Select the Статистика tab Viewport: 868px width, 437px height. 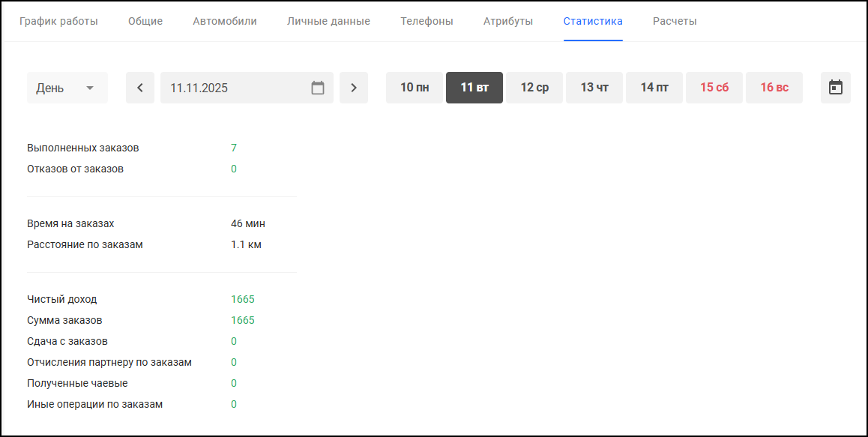click(593, 21)
